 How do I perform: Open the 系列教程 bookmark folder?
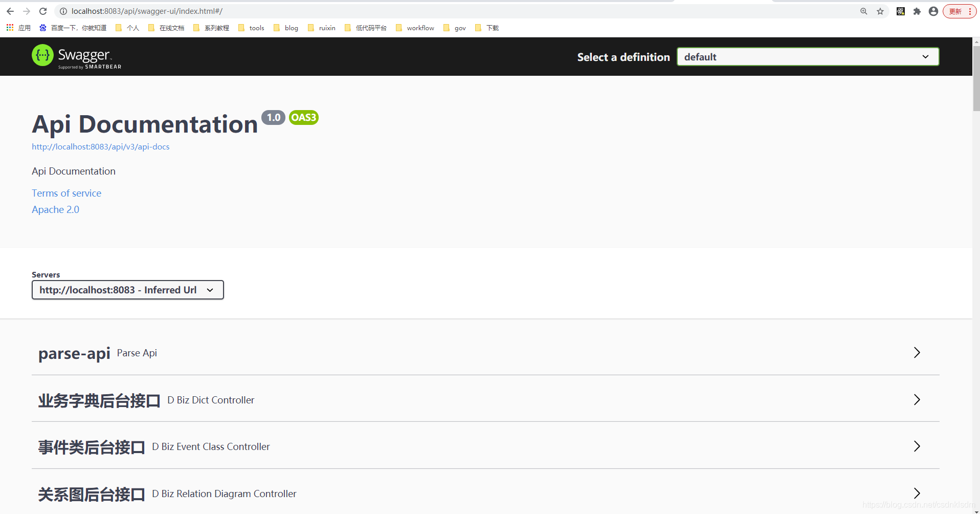coord(211,28)
